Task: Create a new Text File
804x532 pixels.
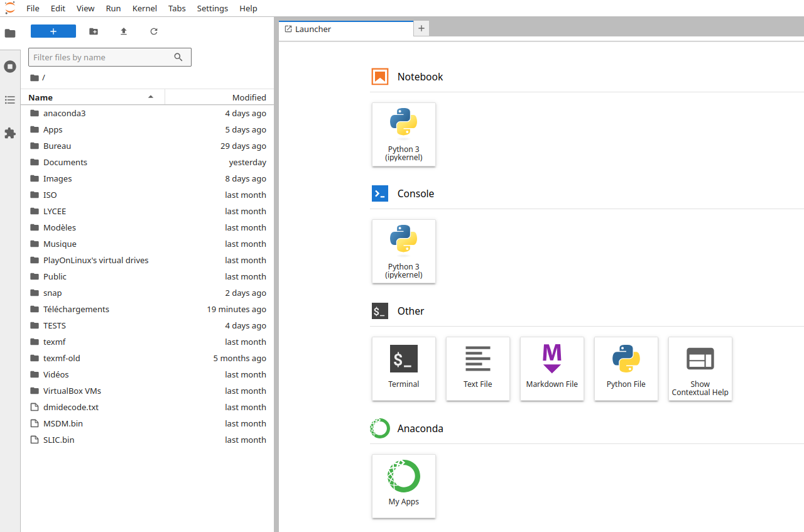Action: (x=478, y=369)
